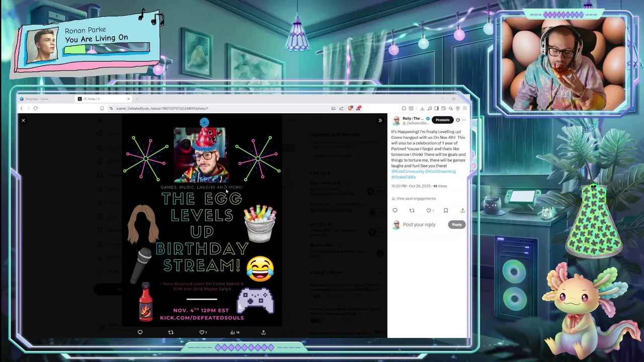Click the 10:20 PM · Oct 29, 2025 timestamp
644x362 pixels.
(410, 186)
